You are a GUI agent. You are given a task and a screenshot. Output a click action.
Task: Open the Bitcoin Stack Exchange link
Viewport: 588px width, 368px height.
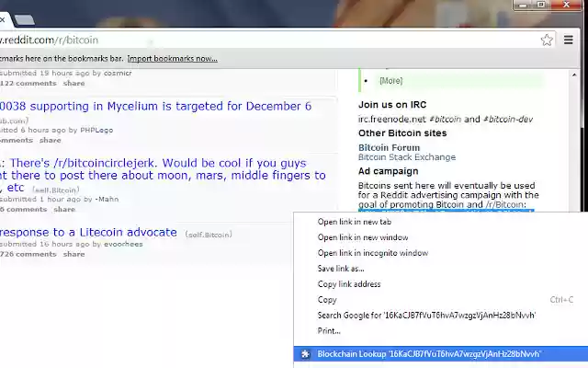[x=407, y=157]
